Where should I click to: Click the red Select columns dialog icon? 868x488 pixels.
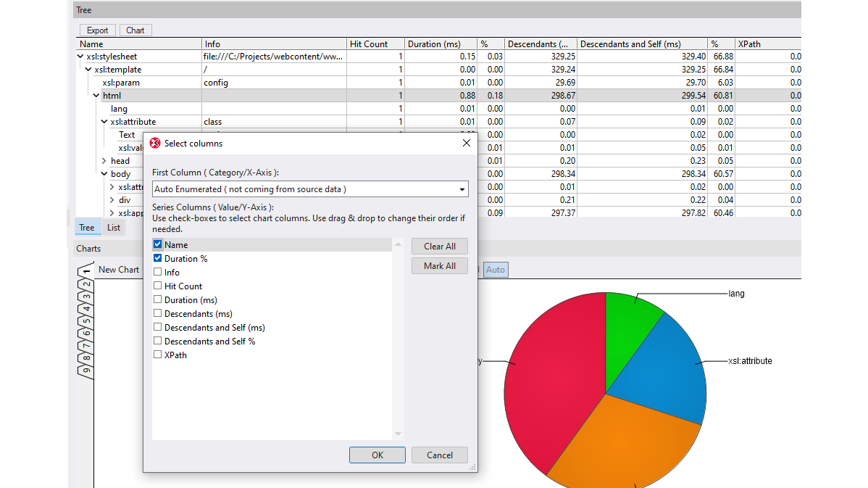pos(154,143)
